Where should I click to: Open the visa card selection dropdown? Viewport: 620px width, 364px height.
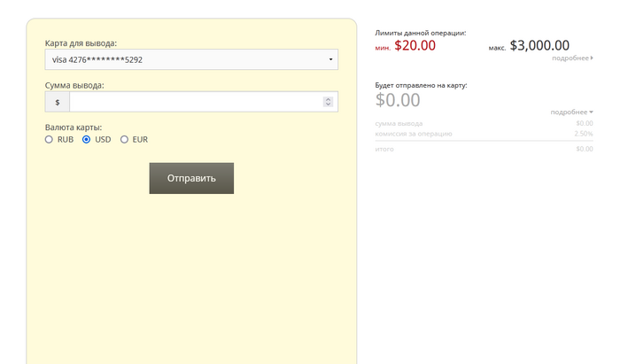pyautogui.click(x=190, y=60)
